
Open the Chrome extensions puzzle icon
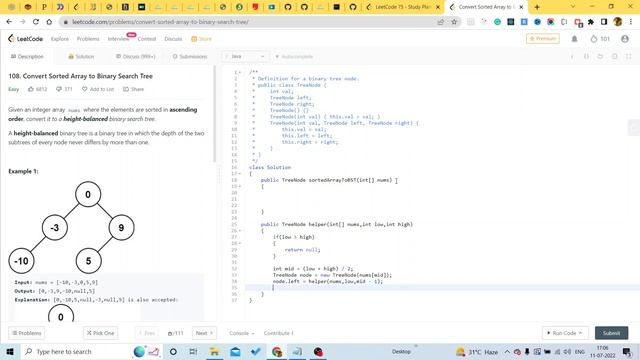pos(591,22)
